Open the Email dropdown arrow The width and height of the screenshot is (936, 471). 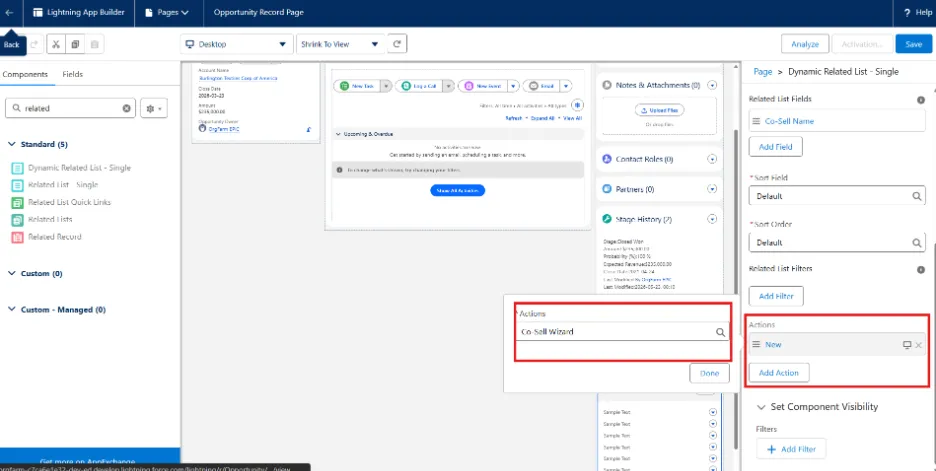566,86
